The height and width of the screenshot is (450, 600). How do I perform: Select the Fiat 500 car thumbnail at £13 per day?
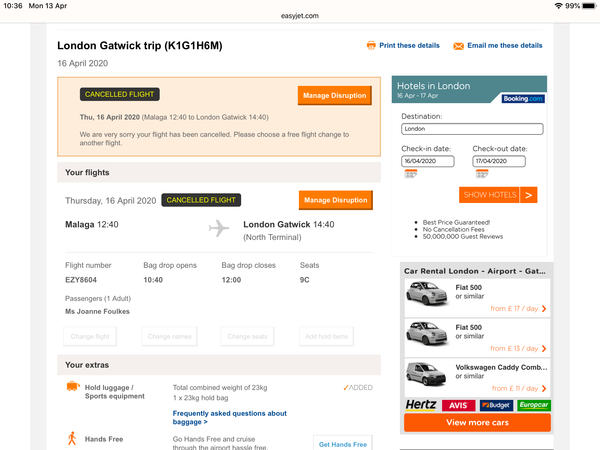[x=427, y=334]
